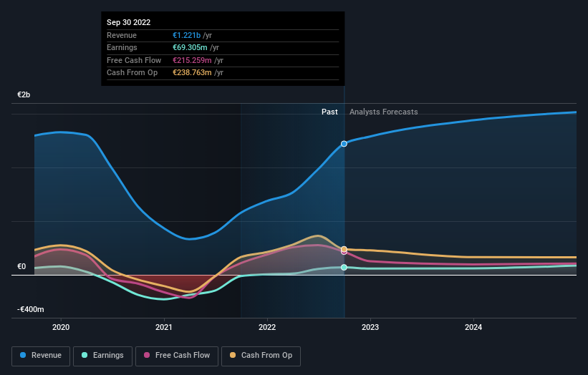Click the teal Earnings data point marker
The height and width of the screenshot is (375, 588).
click(x=344, y=268)
